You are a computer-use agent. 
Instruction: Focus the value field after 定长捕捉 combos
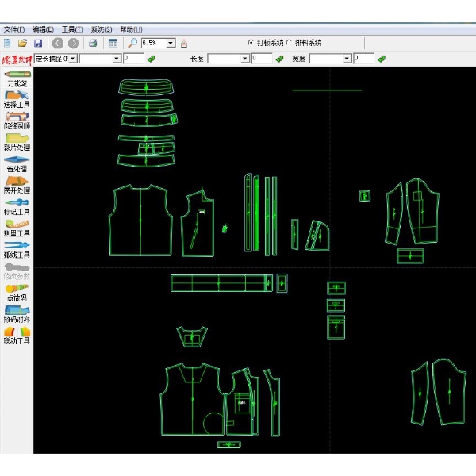(x=133, y=59)
